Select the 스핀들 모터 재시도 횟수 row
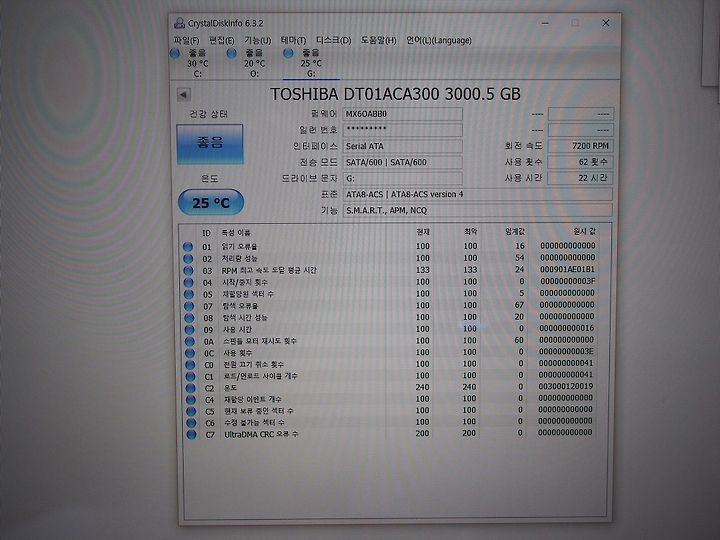This screenshot has width=720, height=540. click(389, 341)
